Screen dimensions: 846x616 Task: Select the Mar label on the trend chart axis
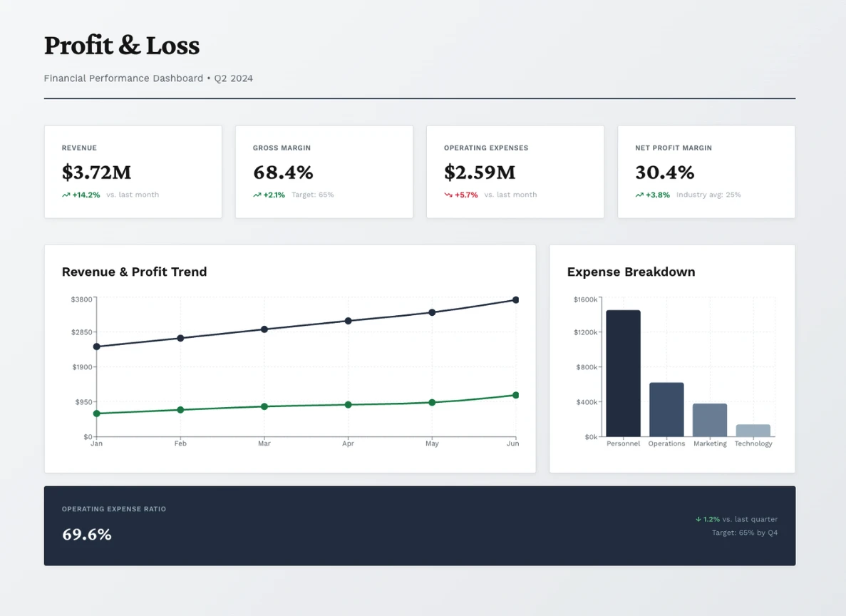click(x=264, y=443)
